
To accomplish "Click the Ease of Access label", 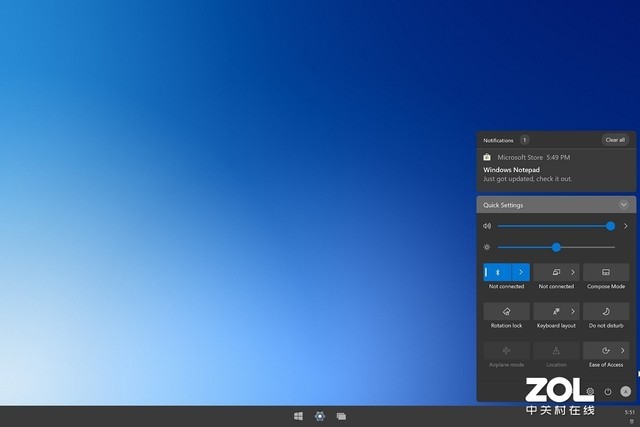I will tap(606, 365).
